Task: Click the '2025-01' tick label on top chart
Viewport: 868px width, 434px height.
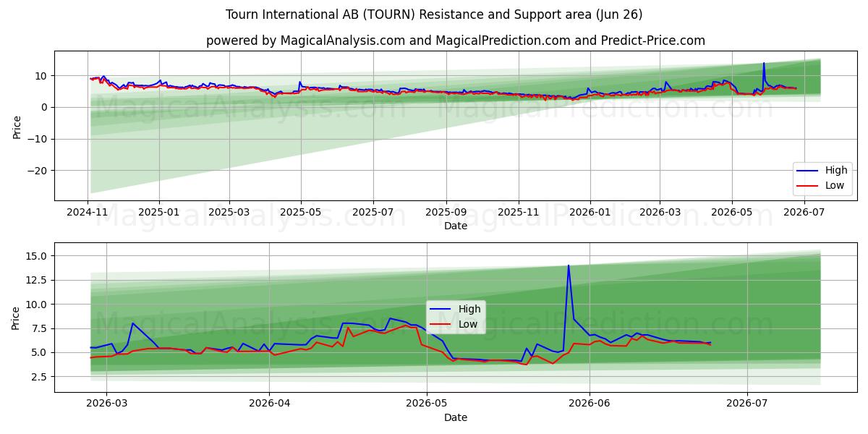Action: 159,212
